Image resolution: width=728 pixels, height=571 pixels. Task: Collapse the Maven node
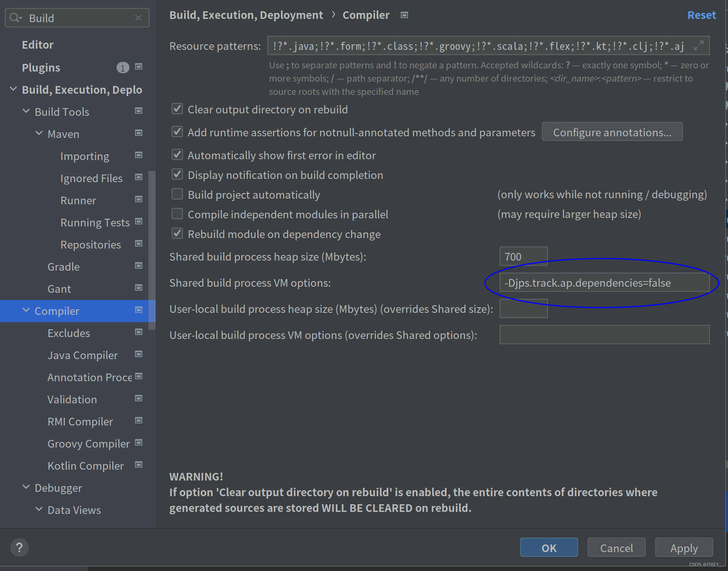[x=39, y=133]
